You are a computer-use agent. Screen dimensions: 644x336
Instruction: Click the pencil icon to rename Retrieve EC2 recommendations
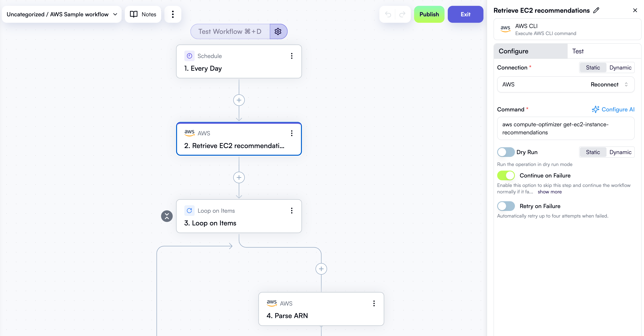(x=596, y=10)
